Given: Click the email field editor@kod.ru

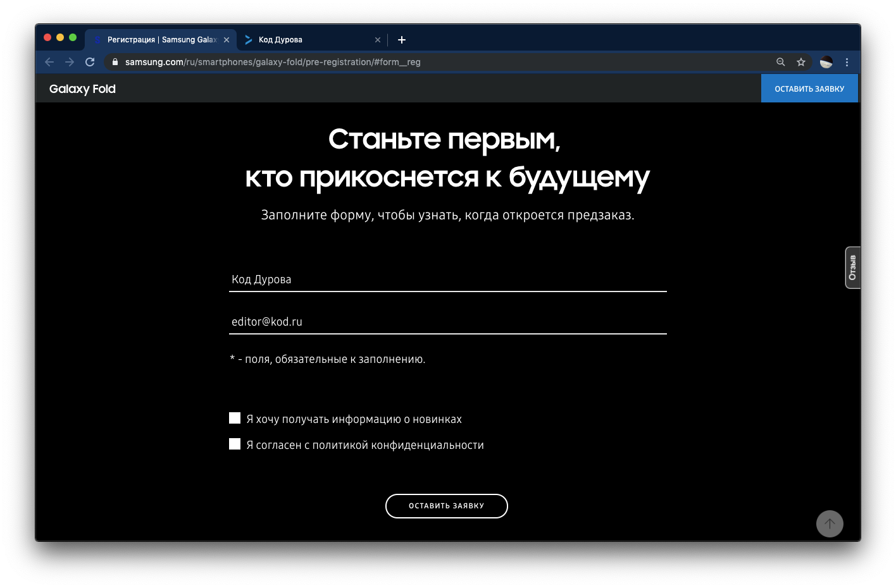Looking at the screenshot, I should (x=448, y=322).
